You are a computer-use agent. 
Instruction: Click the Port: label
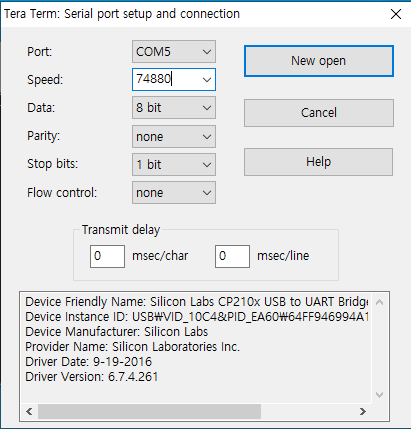[40, 52]
